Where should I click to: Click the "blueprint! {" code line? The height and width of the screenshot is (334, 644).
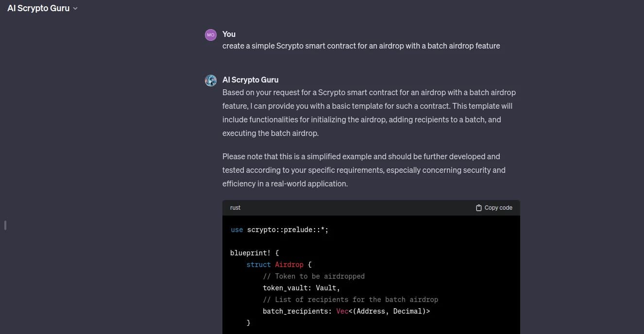click(x=254, y=253)
